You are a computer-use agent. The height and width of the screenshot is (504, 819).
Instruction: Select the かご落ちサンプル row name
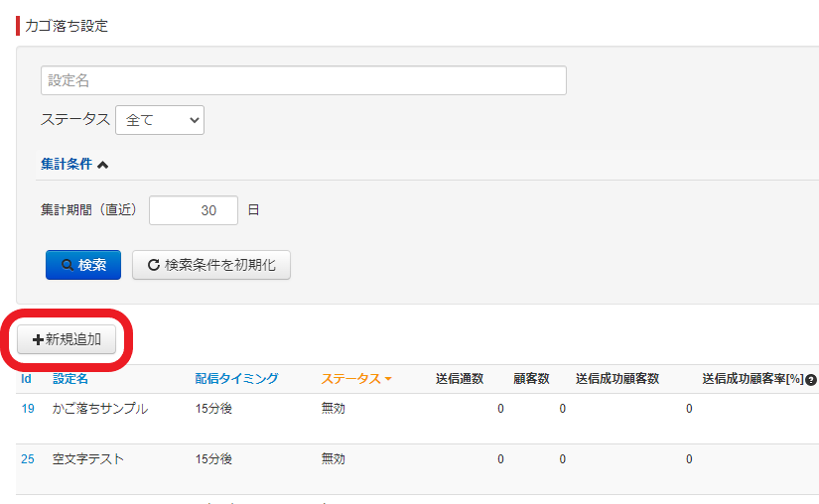click(100, 409)
